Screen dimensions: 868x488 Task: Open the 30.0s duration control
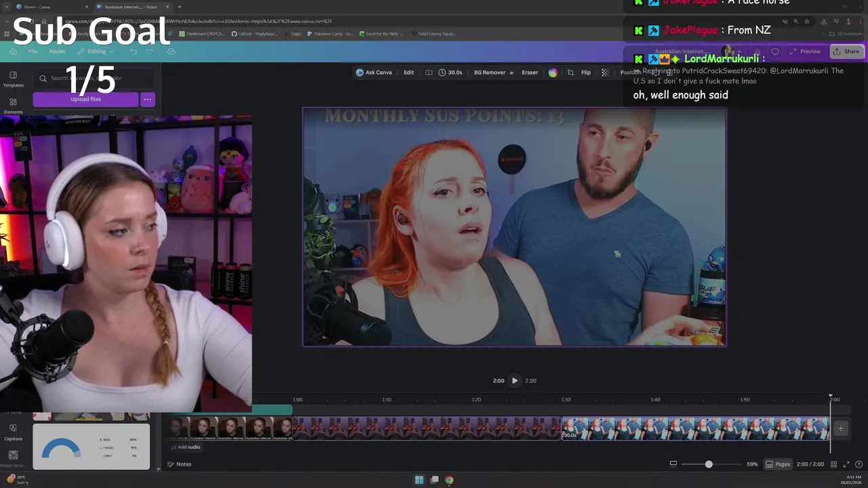[450, 73]
